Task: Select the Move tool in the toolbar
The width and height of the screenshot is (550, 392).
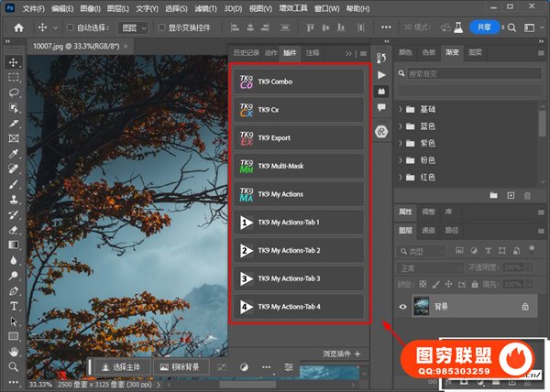Action: pos(14,62)
